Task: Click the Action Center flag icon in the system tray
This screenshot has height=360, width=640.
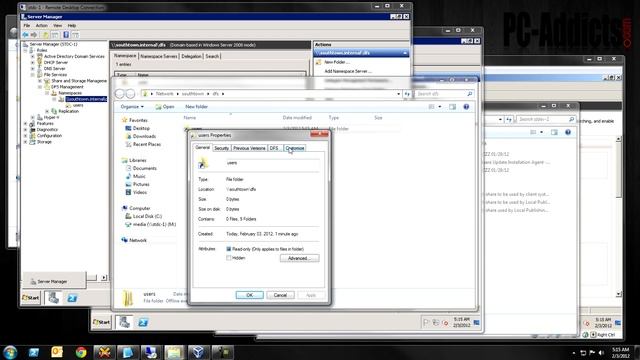Action: [x=592, y=353]
